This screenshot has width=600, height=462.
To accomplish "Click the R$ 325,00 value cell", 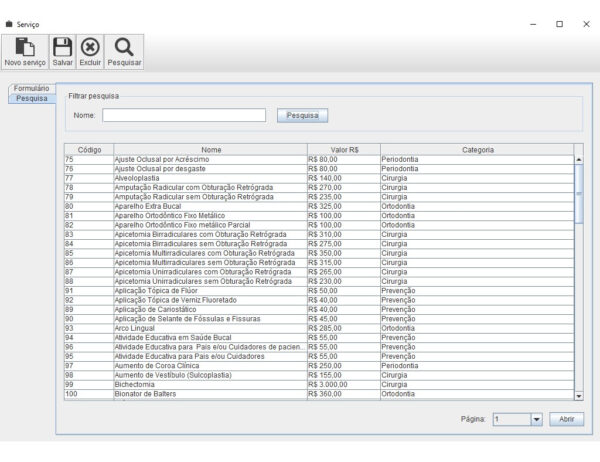I will [344, 206].
